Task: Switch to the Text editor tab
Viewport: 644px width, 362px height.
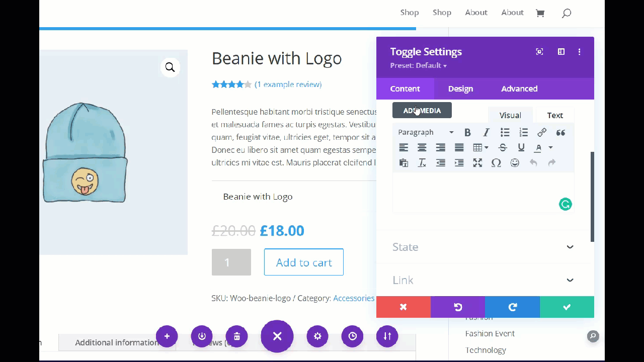Action: 555,115
